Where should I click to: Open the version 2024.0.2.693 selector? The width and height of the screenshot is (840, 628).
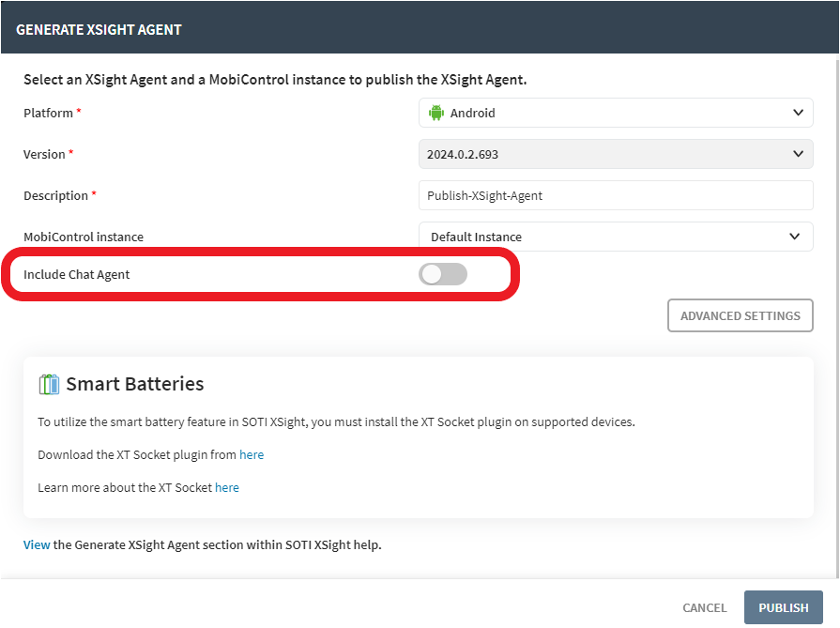tap(616, 154)
